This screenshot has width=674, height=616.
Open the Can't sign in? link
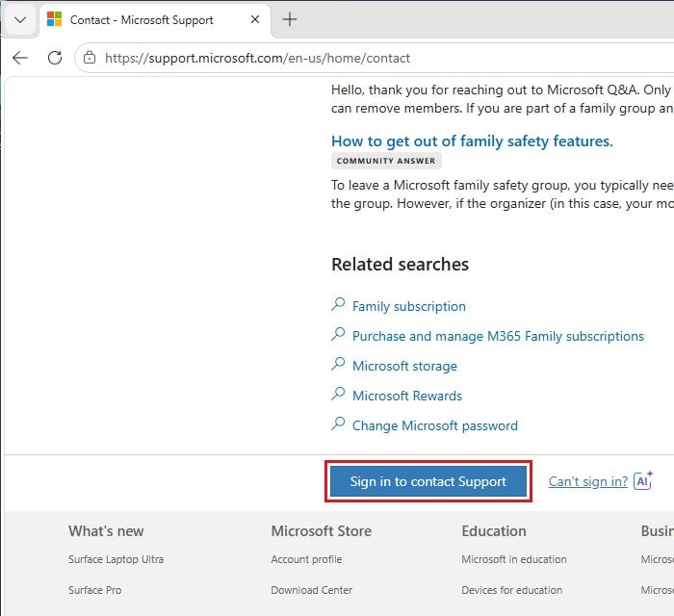coord(588,481)
